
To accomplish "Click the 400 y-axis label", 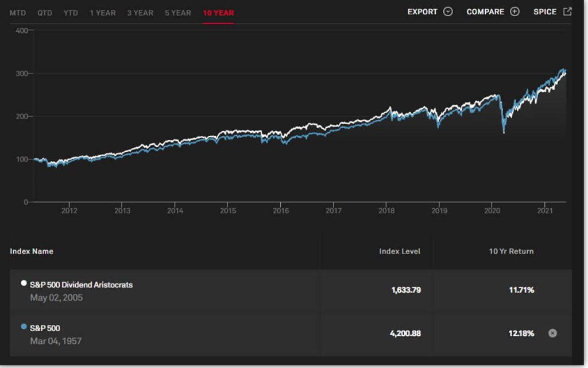I will (22, 31).
